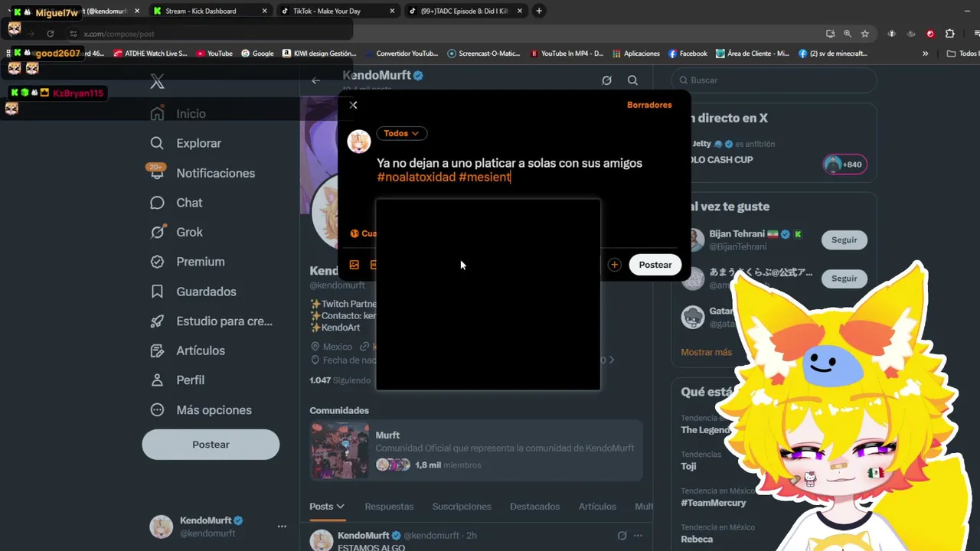Click the search icon in profile header
980x551 pixels.
(632, 80)
